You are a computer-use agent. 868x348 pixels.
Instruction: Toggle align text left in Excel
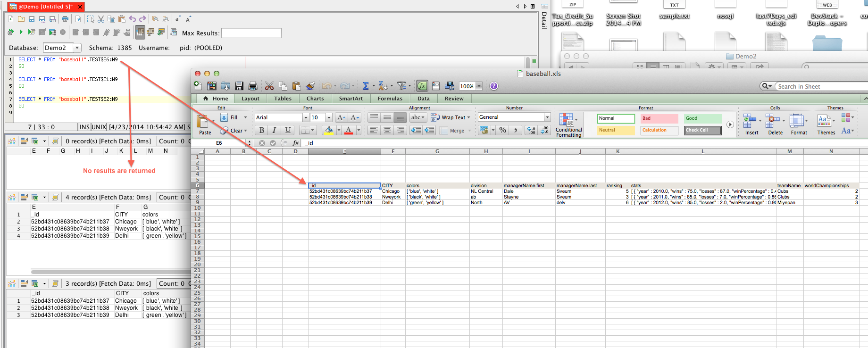pyautogui.click(x=374, y=130)
